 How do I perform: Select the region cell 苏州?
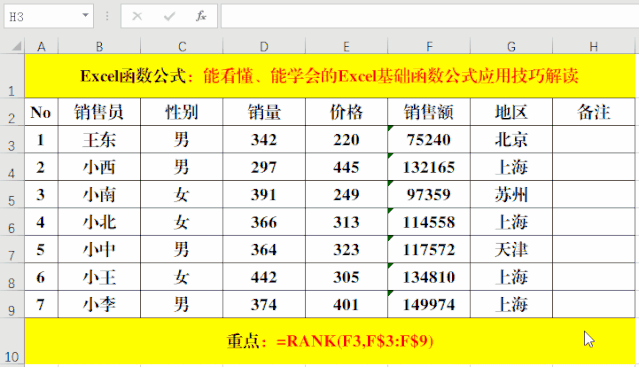tap(511, 195)
